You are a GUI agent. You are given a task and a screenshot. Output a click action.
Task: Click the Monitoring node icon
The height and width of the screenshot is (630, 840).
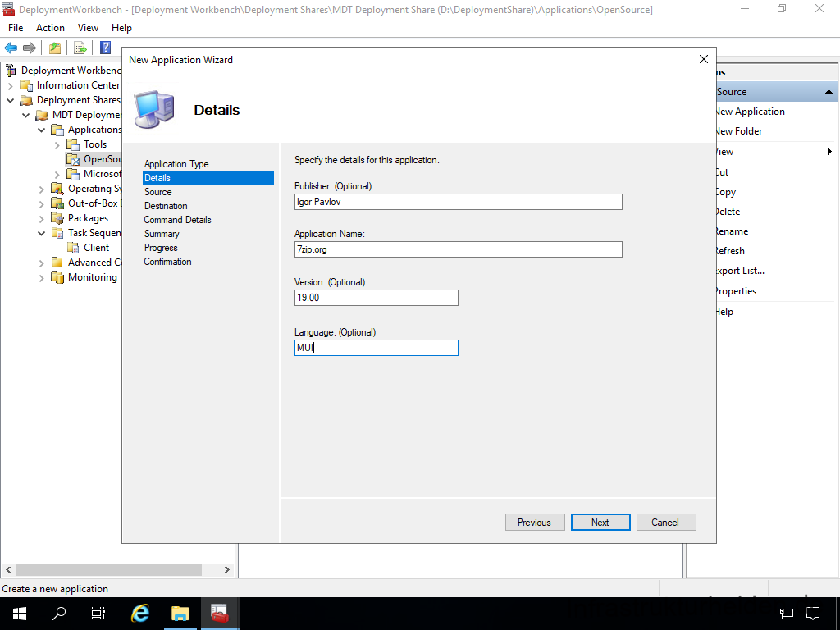(x=57, y=277)
